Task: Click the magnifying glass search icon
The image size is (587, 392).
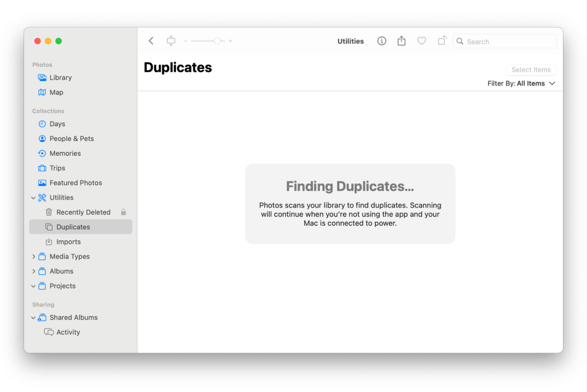Action: click(x=460, y=41)
